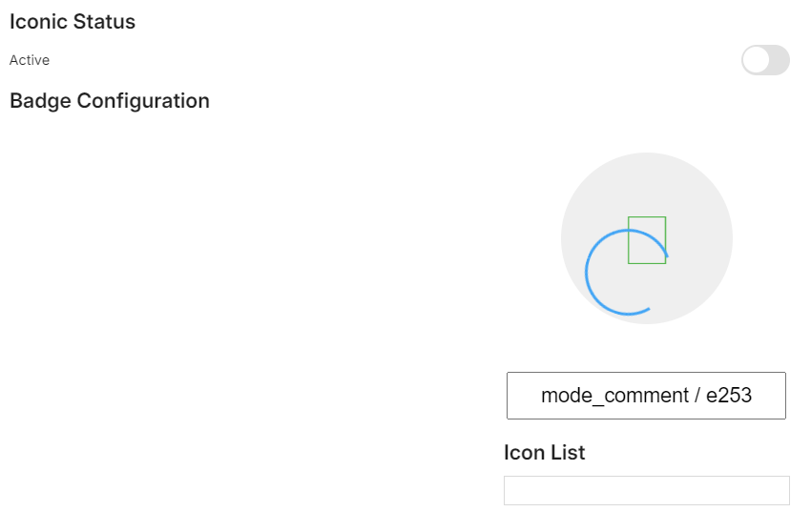
Task: Focus the Icon List input field
Action: point(646,490)
